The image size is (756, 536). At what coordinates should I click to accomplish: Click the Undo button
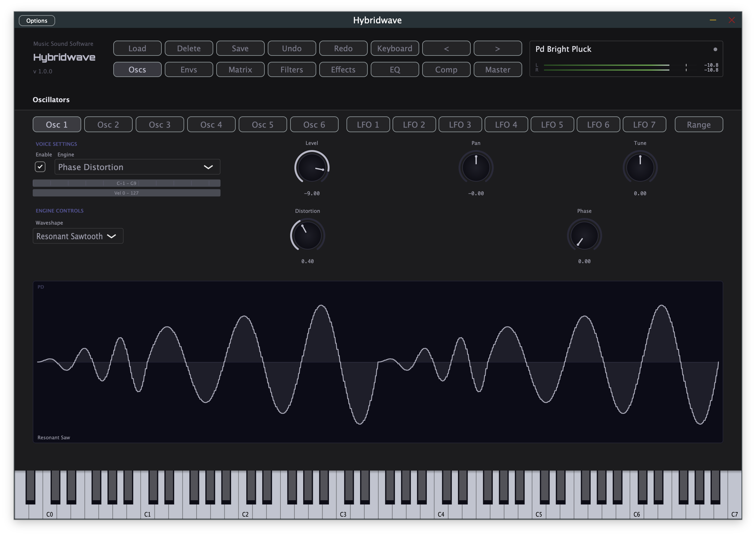[291, 48]
